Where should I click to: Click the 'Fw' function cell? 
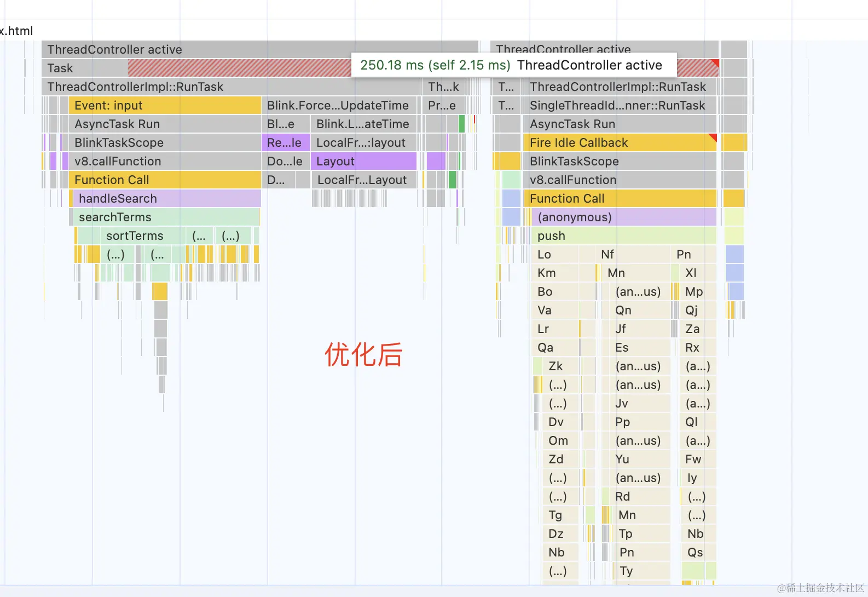(x=698, y=459)
